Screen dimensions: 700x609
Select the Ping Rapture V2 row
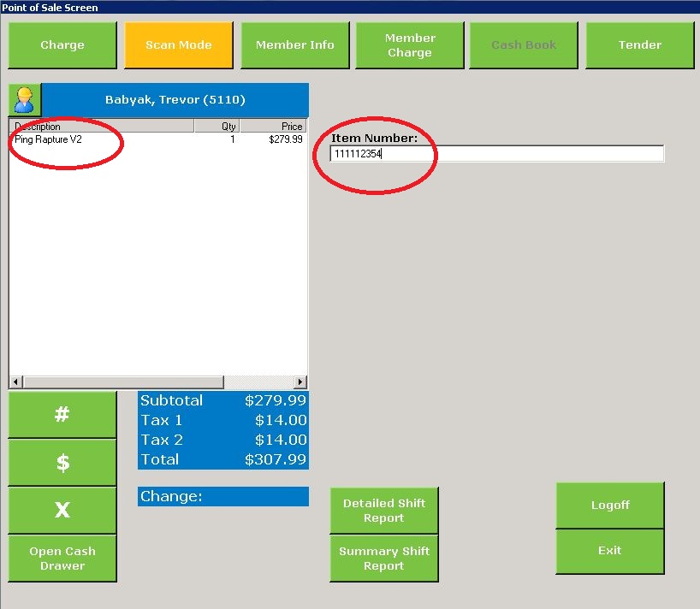pos(158,139)
